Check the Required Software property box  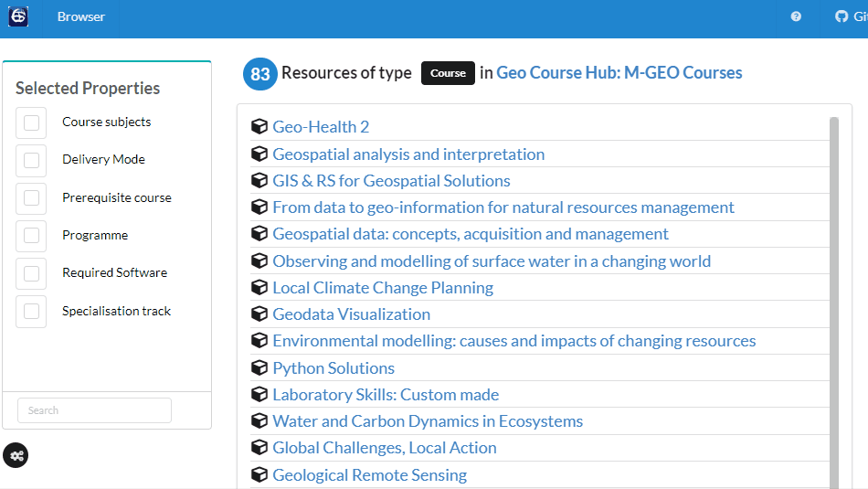(x=31, y=273)
